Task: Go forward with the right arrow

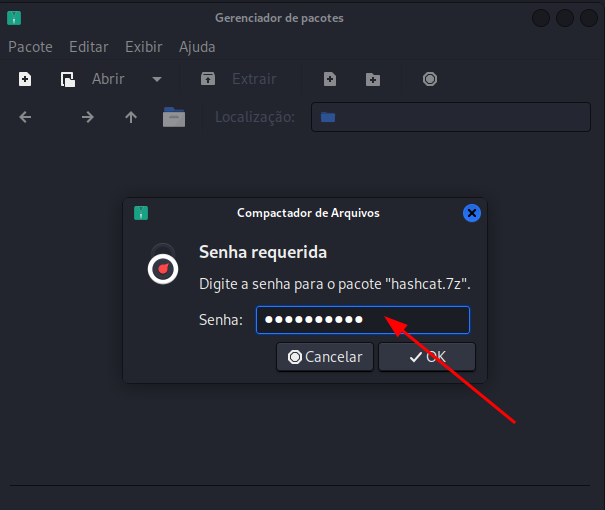Action: 88,117
